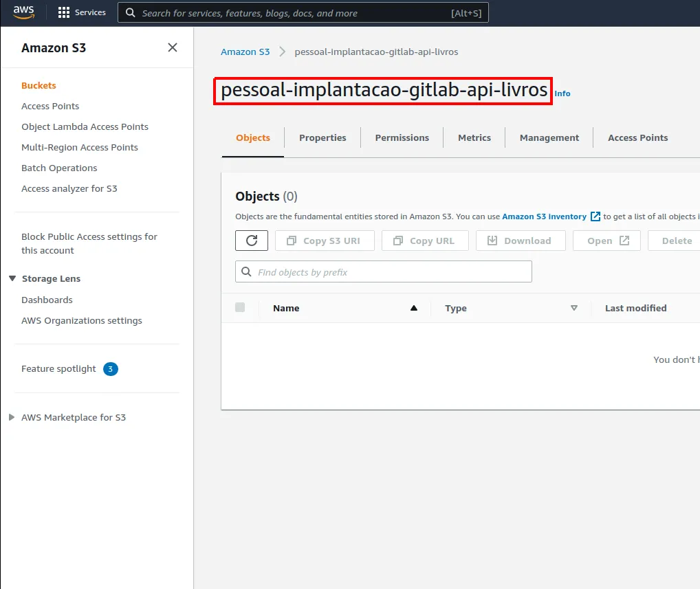Click the Name column header
This screenshot has width=700, height=589.
click(286, 308)
